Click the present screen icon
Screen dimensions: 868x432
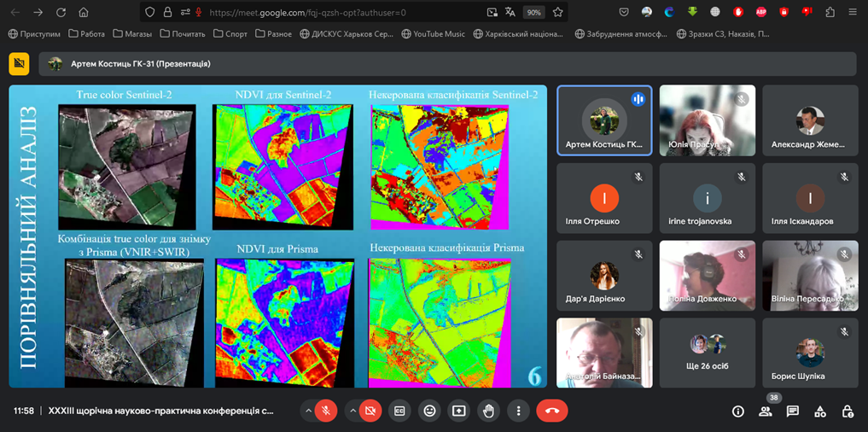click(x=459, y=411)
